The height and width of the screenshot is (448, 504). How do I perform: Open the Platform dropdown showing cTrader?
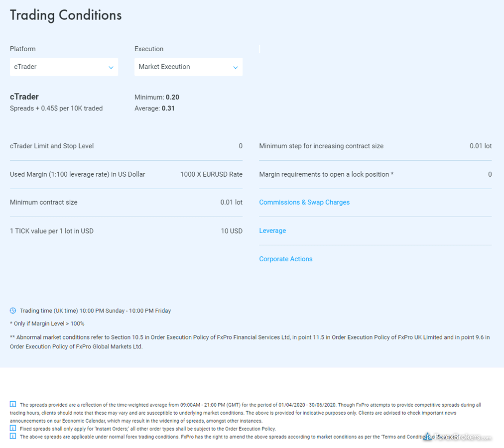(x=64, y=67)
